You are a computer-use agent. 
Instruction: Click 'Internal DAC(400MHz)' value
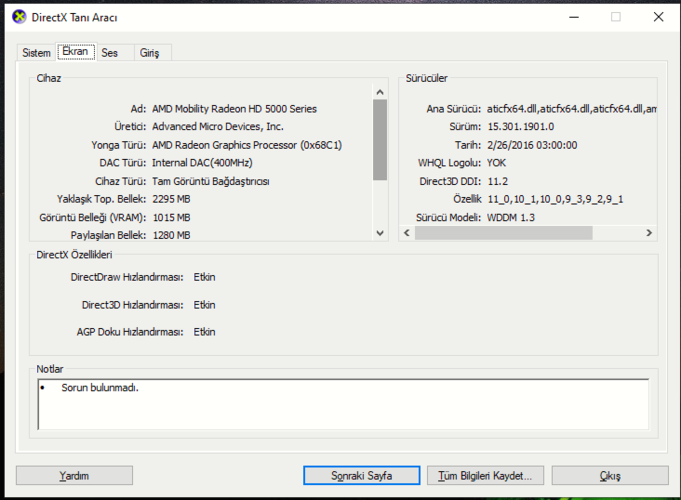[x=202, y=163]
